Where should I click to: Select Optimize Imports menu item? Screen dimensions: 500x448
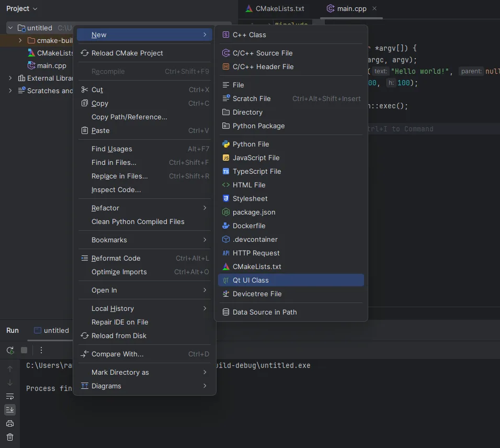pos(144,272)
